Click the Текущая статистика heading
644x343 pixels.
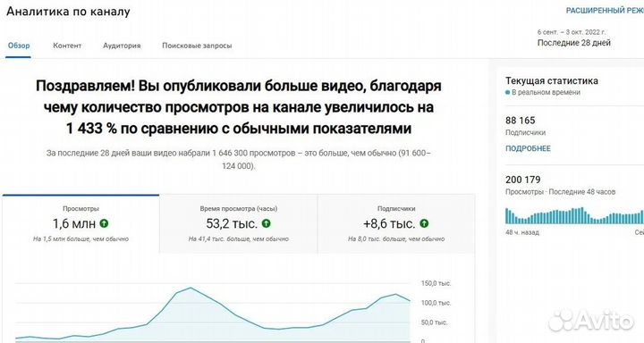[552, 80]
